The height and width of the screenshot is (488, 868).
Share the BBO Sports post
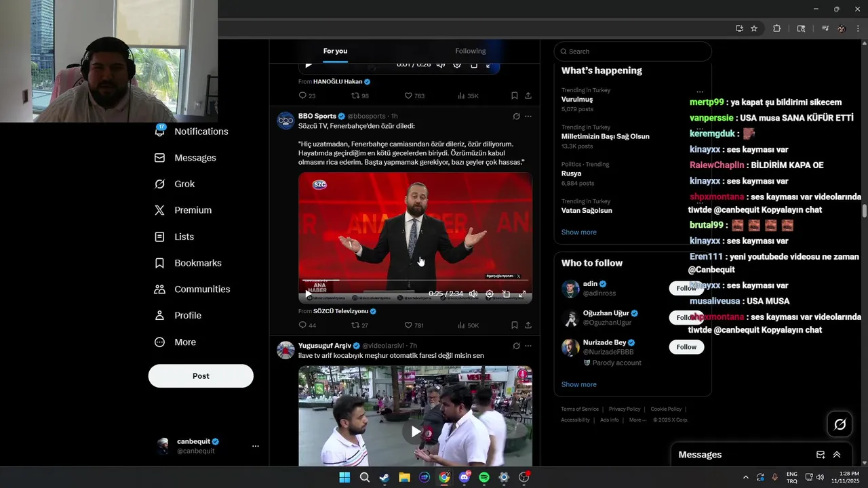tap(528, 325)
